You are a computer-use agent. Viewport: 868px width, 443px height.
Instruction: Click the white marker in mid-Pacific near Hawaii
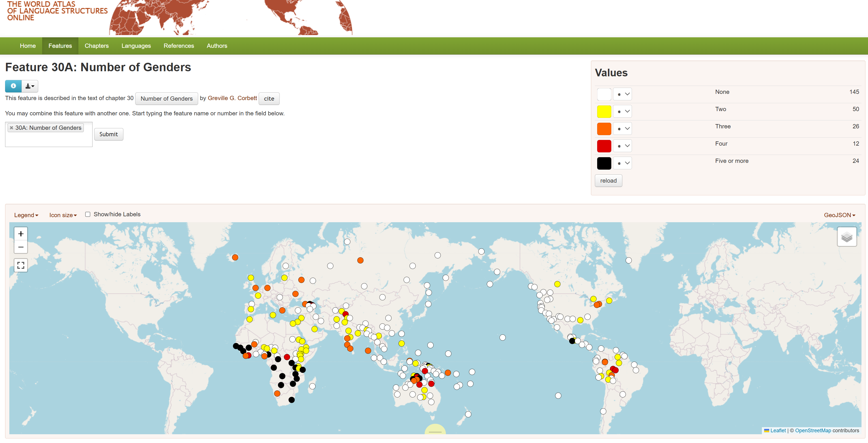503,338
